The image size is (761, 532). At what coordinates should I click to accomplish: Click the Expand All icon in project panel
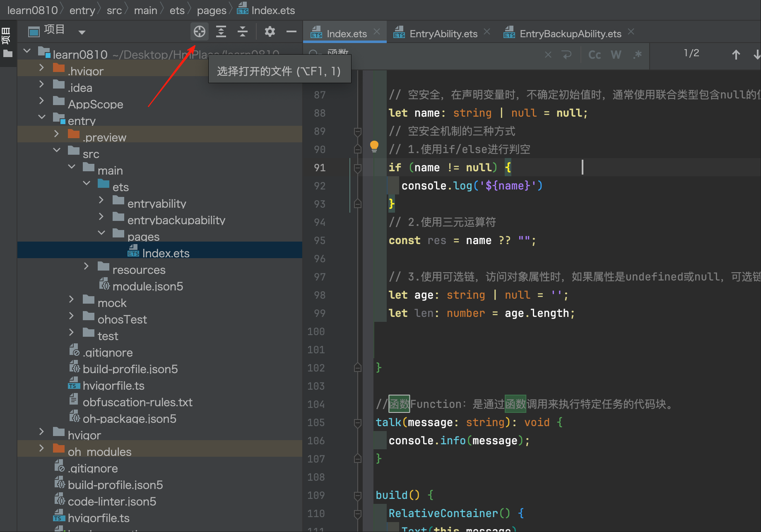point(221,31)
